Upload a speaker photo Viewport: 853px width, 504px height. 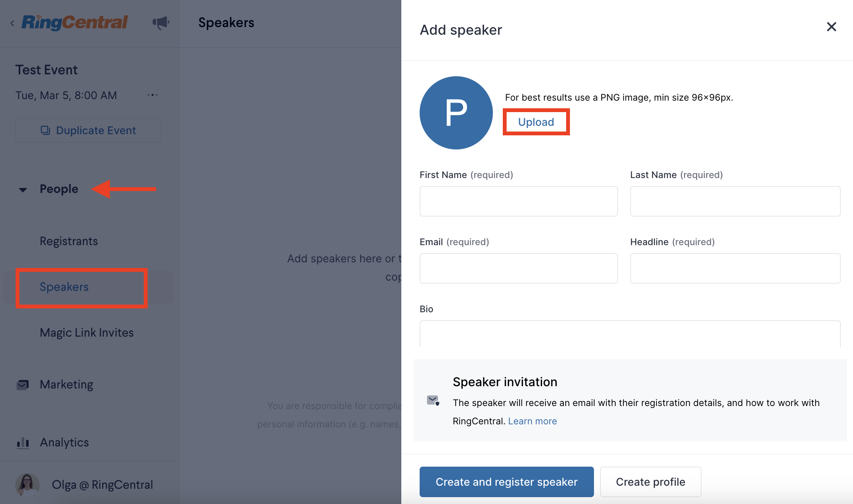point(536,122)
